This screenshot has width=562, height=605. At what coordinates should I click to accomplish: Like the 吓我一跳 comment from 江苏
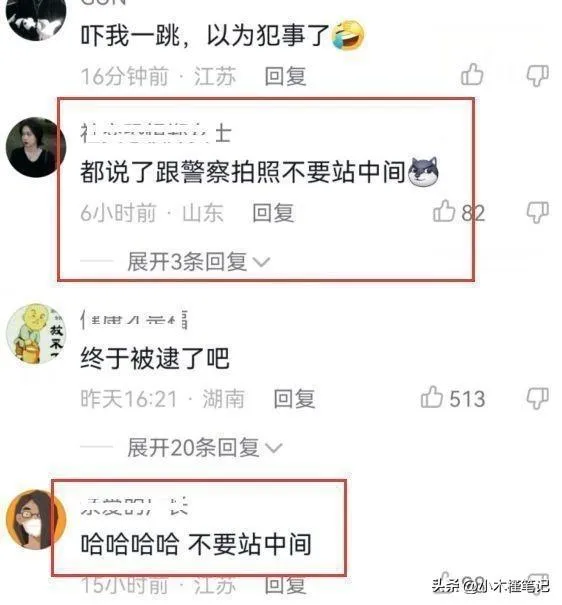pyautogui.click(x=472, y=74)
